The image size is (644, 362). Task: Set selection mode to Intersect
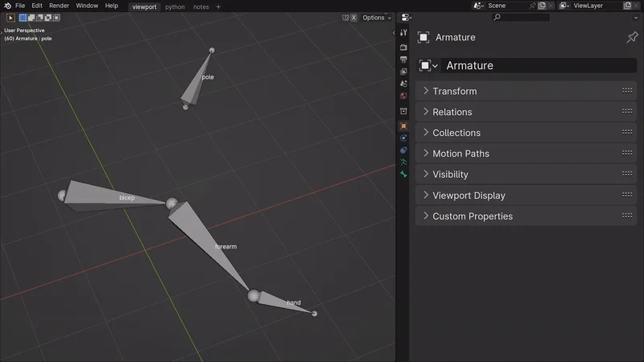click(x=56, y=18)
